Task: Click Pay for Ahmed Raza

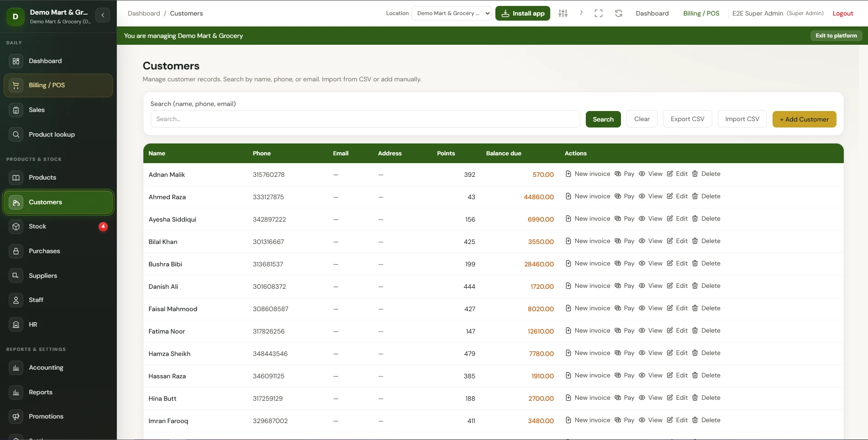Action: pyautogui.click(x=624, y=196)
